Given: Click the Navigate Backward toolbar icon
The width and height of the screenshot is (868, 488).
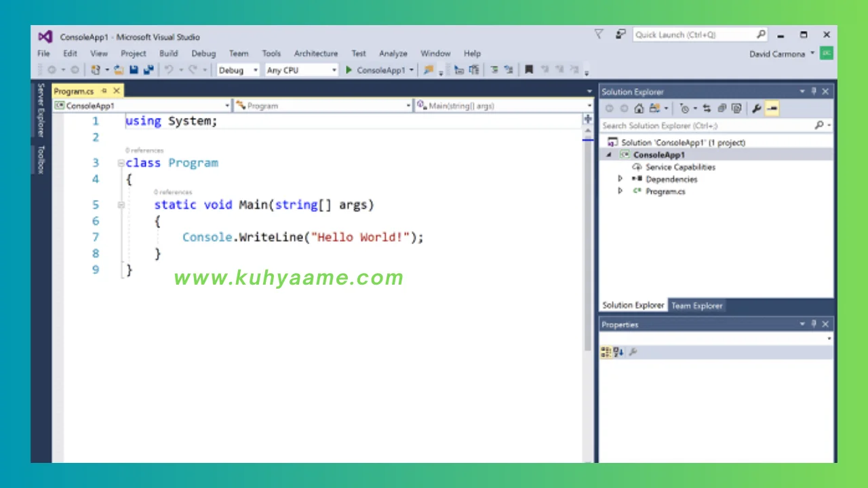Looking at the screenshot, I should [x=52, y=70].
